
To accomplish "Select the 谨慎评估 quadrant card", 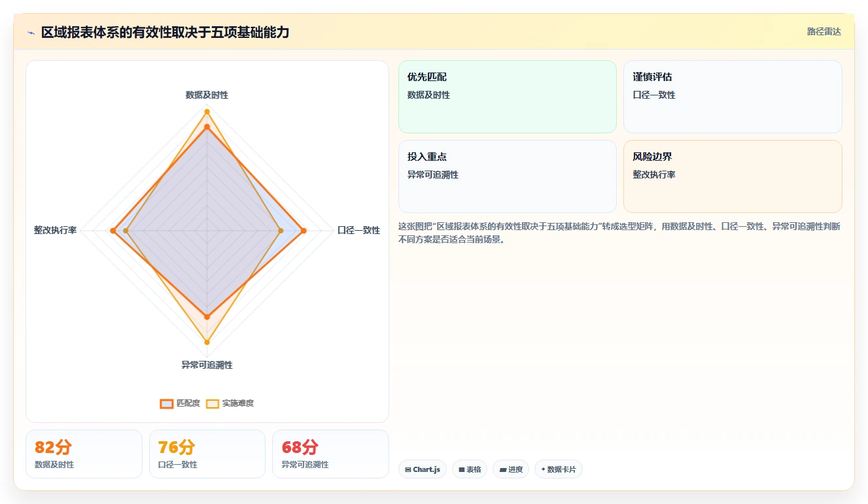I will (733, 97).
